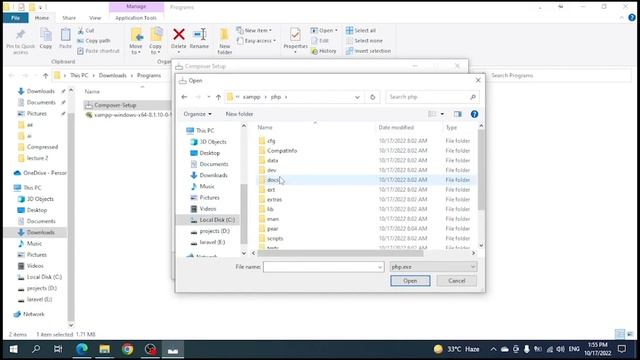Click Paste shortcut in the ribbon
Image resolution: width=640 pixels, height=360 pixels.
98,51
